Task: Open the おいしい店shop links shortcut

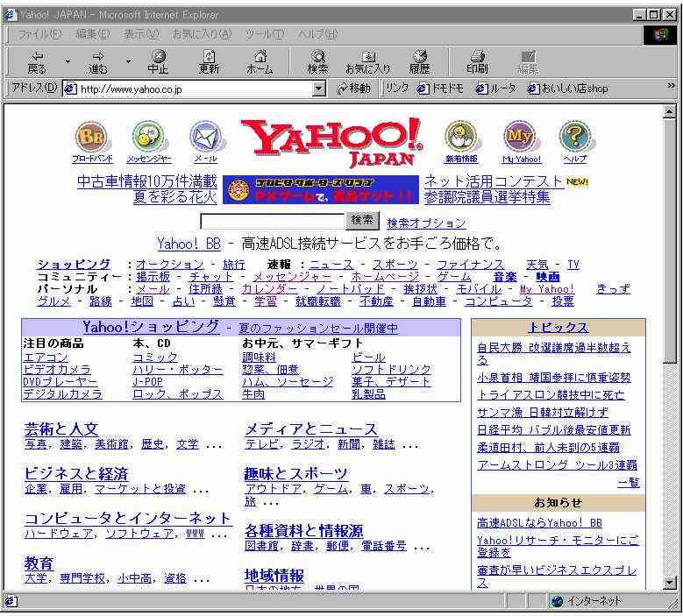Action: pyautogui.click(x=568, y=89)
